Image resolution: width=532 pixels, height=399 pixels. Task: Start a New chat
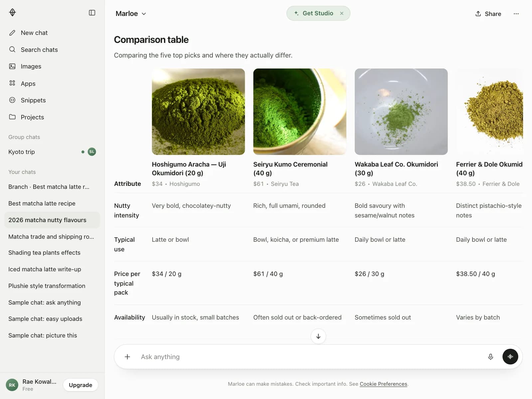[x=52, y=33]
